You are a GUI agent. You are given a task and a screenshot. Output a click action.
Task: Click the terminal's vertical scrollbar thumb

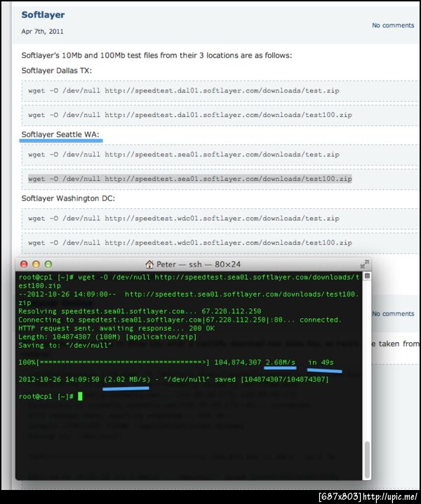(x=366, y=460)
